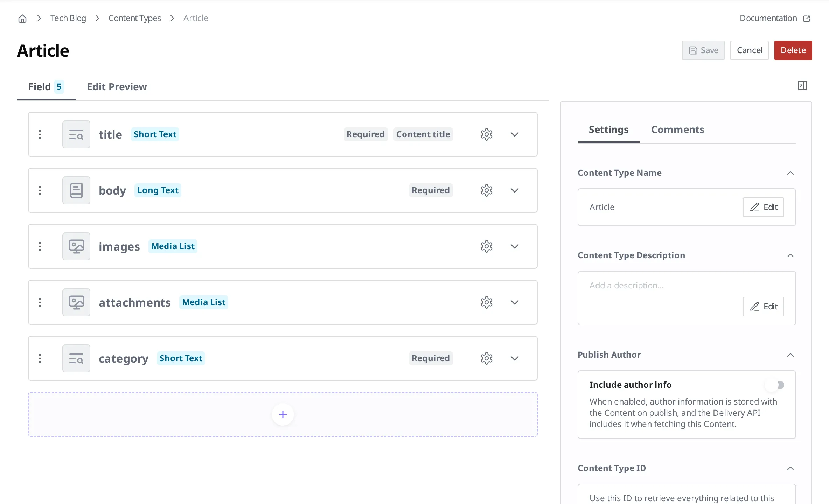This screenshot has height=504, width=829.
Task: Click the attachments field media icon
Action: [x=76, y=302]
